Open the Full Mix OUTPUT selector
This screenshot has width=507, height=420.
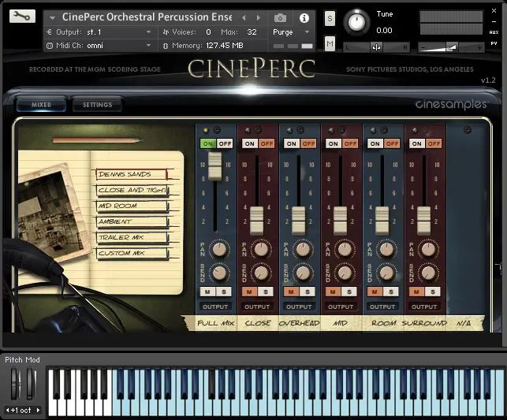[x=215, y=307]
